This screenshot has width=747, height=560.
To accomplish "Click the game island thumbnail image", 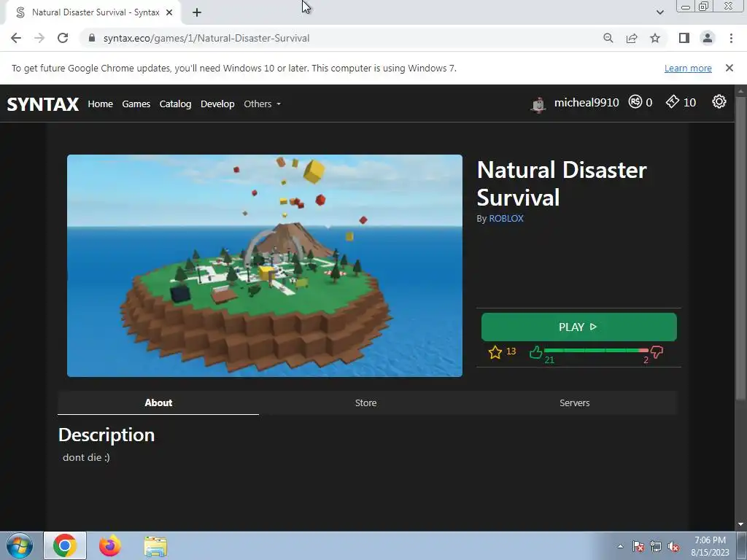I will (264, 265).
